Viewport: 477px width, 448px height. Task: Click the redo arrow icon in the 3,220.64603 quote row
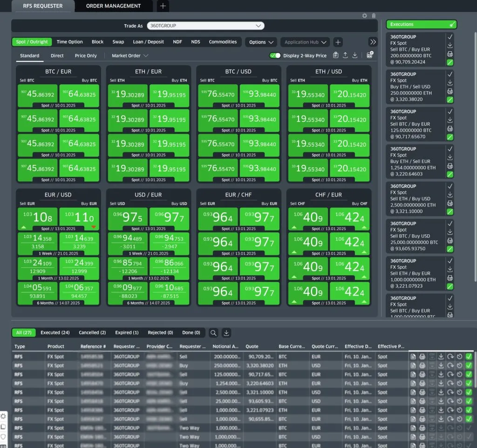tap(450, 383)
